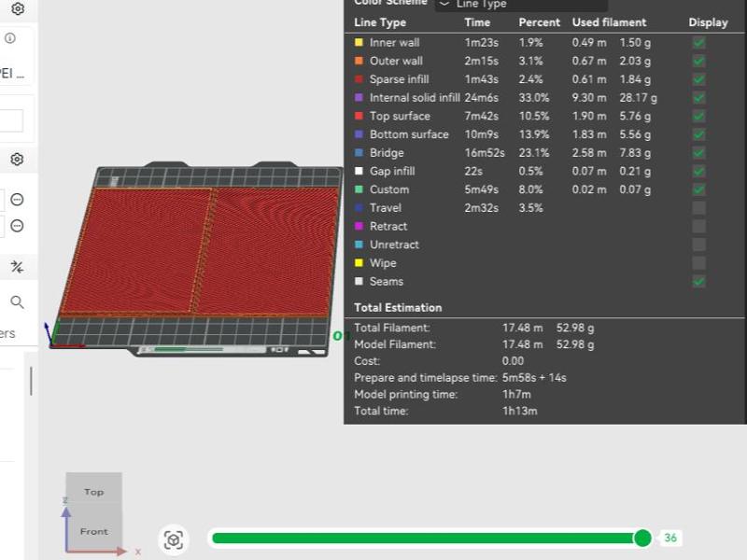Open the Color Scheme Line Type dropdown
The width and height of the screenshot is (747, 560).
(521, 5)
